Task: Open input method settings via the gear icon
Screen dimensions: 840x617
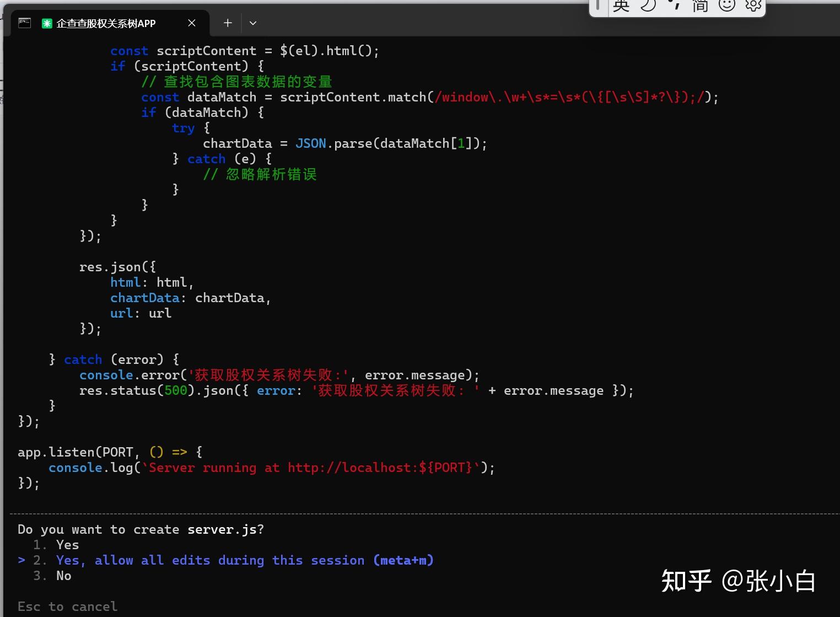Action: pyautogui.click(x=752, y=6)
